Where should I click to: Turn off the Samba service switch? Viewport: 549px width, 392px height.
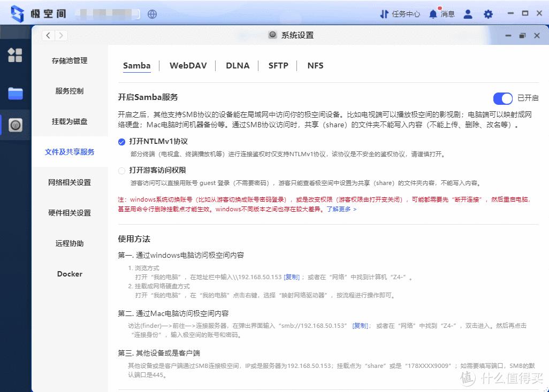503,98
